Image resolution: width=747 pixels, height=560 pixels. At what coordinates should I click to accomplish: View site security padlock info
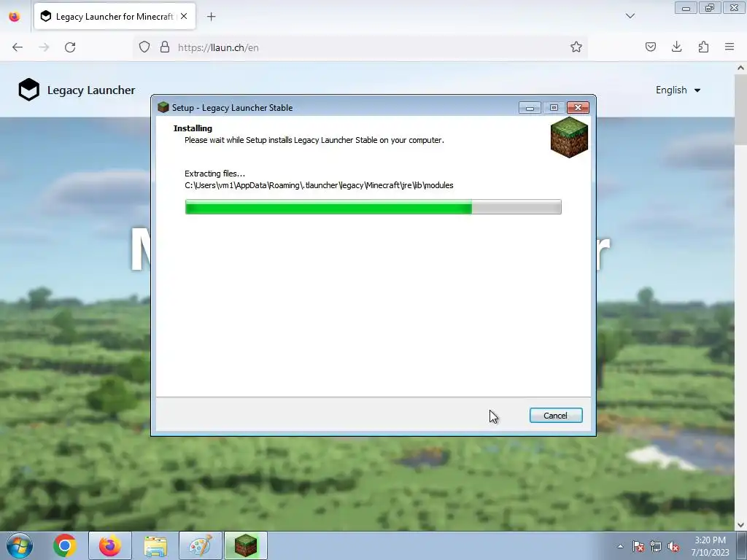coord(165,47)
